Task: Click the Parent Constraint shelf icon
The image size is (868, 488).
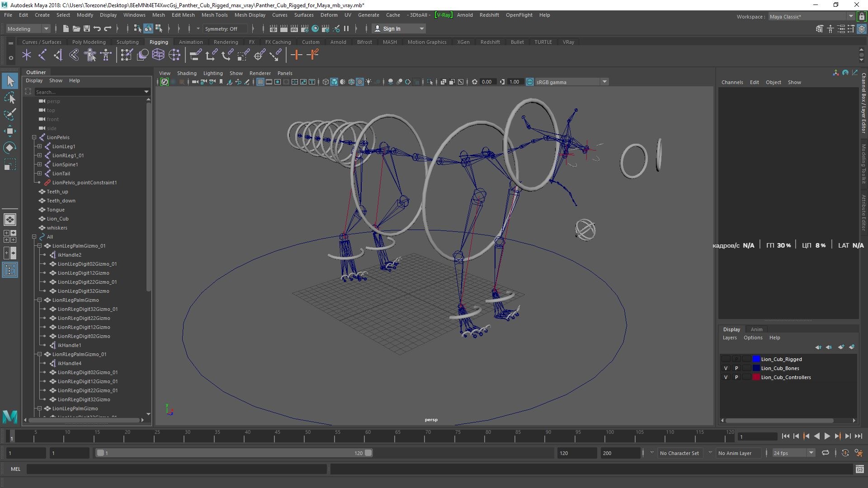Action: (195, 55)
